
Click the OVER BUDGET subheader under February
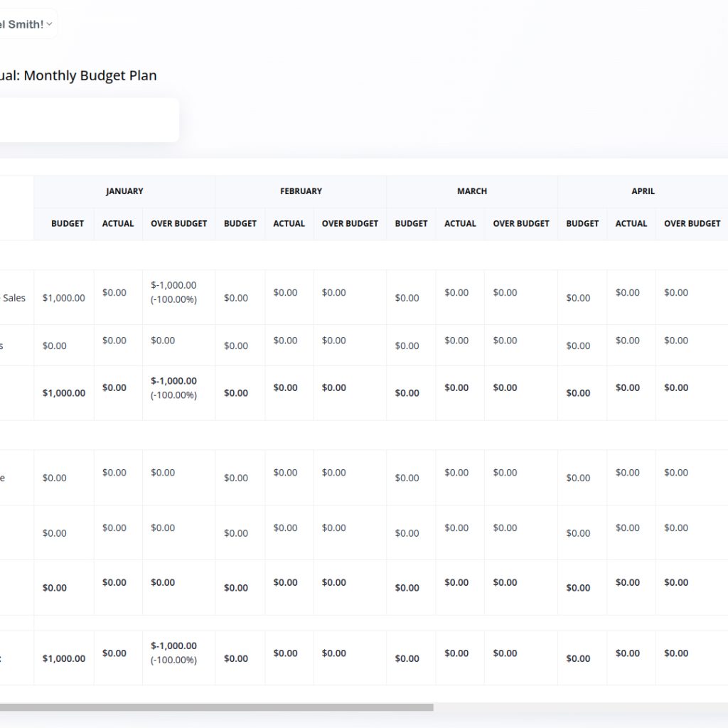coord(350,223)
